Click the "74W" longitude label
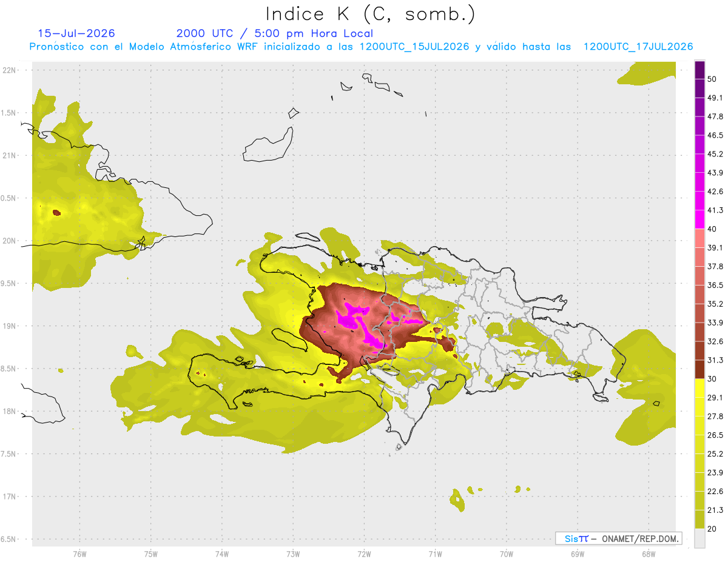 click(221, 554)
